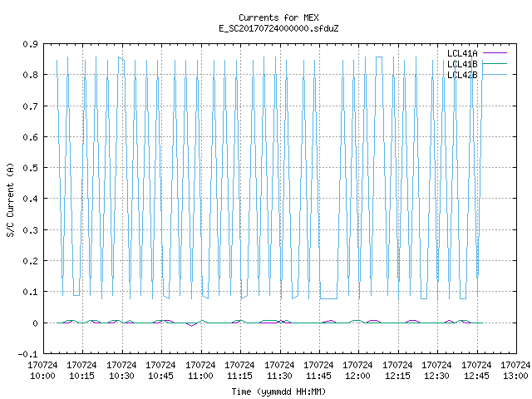
Task: Click the '170724 13:00' time tick label
Action: tap(515, 371)
